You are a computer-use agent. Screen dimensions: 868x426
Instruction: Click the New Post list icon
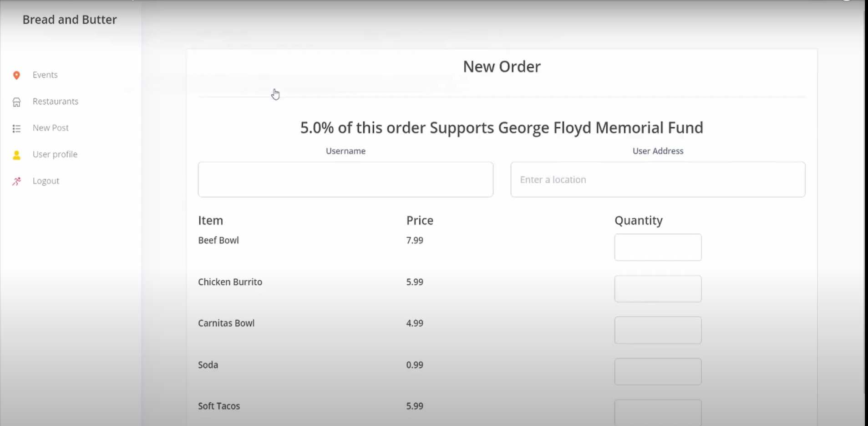(16, 128)
